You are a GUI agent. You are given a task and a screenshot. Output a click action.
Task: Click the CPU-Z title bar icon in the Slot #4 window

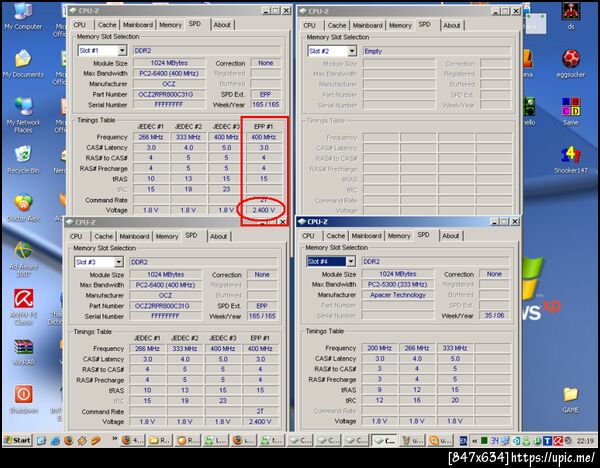click(x=302, y=222)
